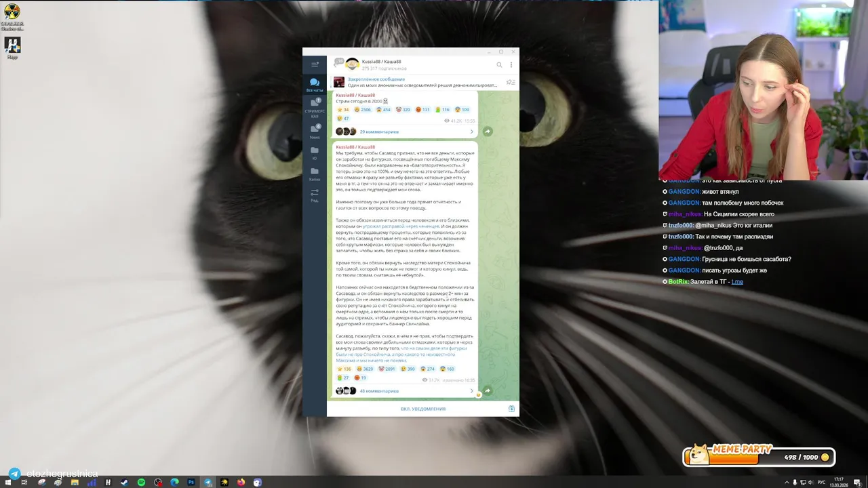
Task: Click the reaction showing 47
Action: tap(343, 119)
